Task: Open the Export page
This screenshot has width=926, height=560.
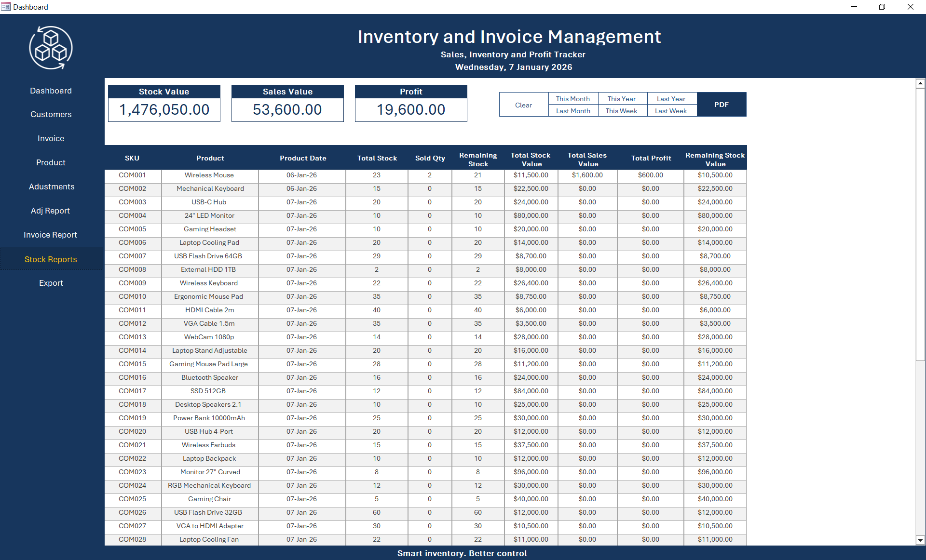Action: [x=51, y=283]
